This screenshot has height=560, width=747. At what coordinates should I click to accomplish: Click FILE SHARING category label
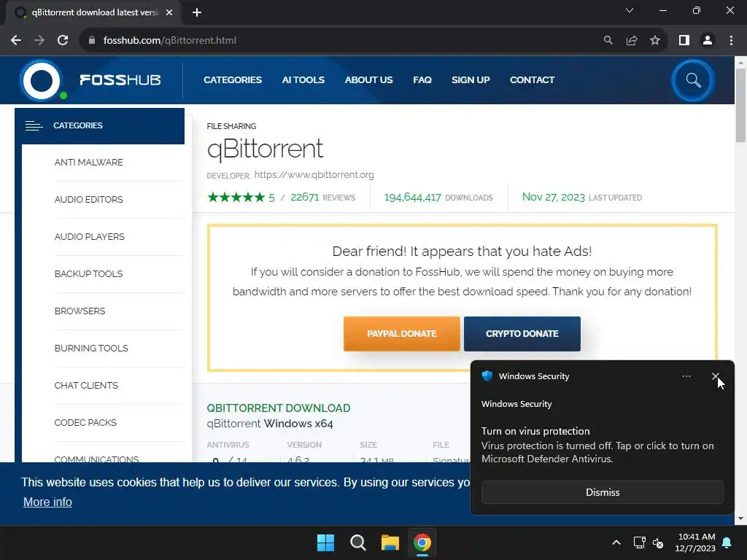pyautogui.click(x=231, y=126)
